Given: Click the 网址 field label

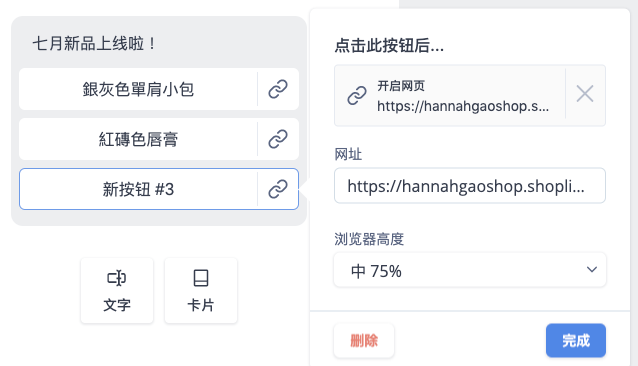Looking at the screenshot, I should tap(348, 155).
